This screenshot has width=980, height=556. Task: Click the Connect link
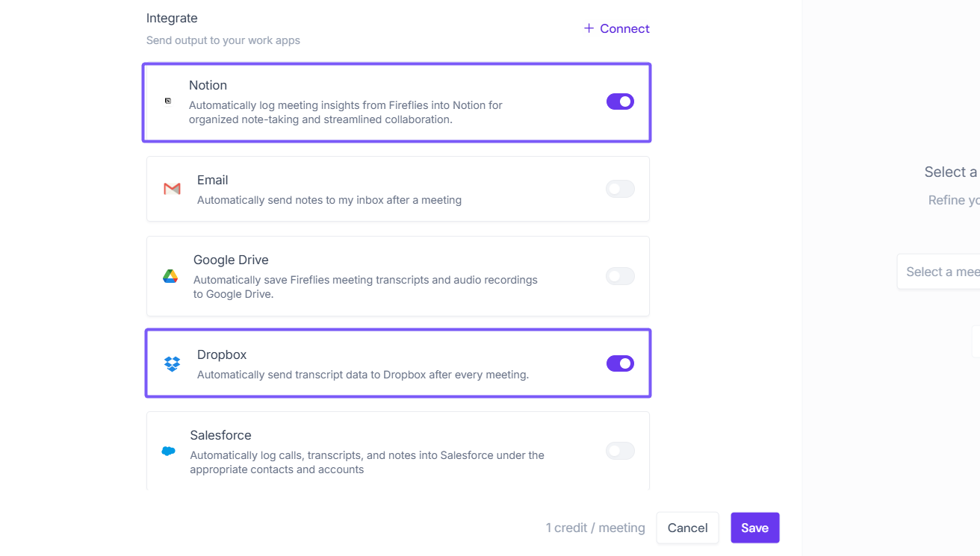pyautogui.click(x=616, y=28)
